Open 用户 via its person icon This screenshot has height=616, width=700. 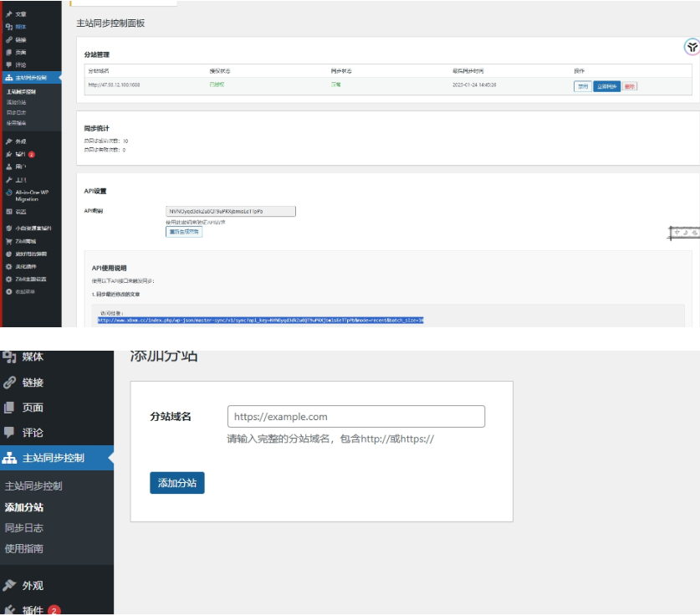(8, 167)
